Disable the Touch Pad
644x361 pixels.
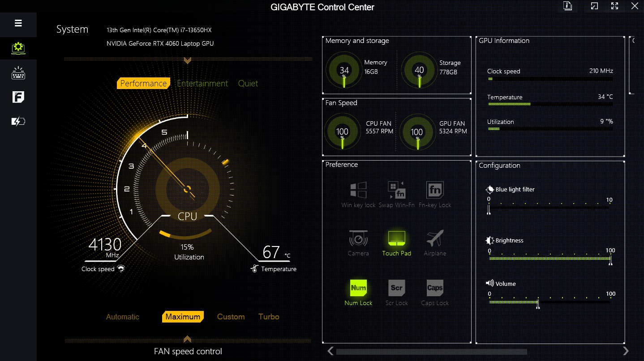(396, 243)
